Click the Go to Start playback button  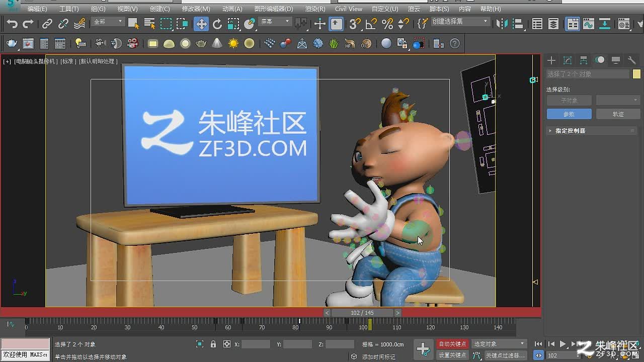(539, 344)
